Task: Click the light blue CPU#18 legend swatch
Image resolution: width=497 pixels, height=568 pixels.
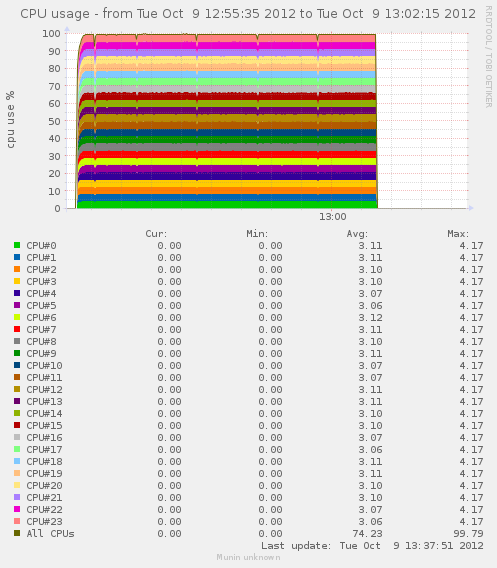Action: pos(17,461)
